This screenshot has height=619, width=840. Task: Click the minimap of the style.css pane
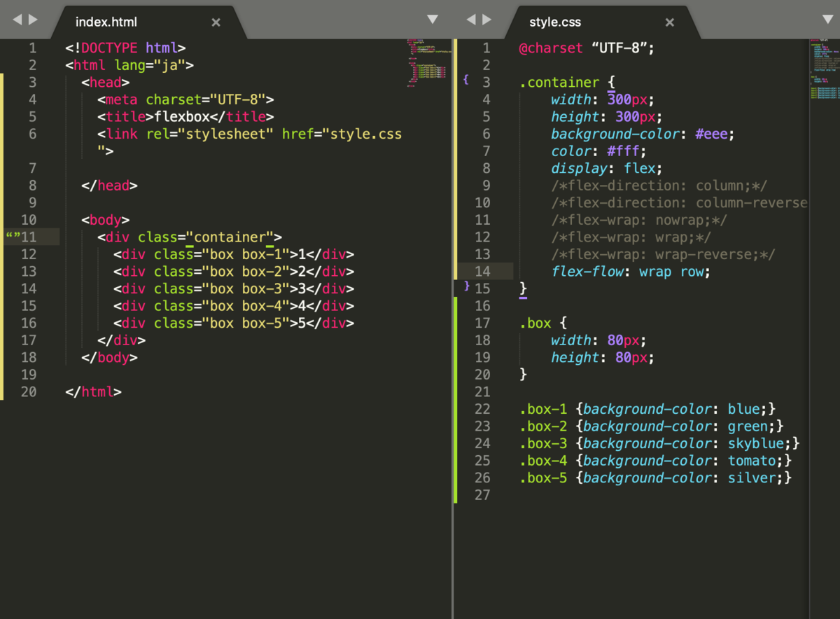tap(825, 70)
